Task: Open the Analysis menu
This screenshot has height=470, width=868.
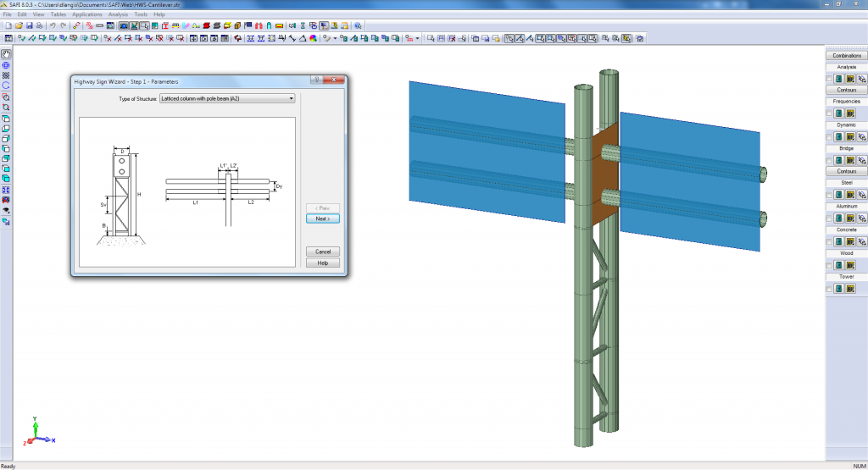Action: [x=118, y=14]
